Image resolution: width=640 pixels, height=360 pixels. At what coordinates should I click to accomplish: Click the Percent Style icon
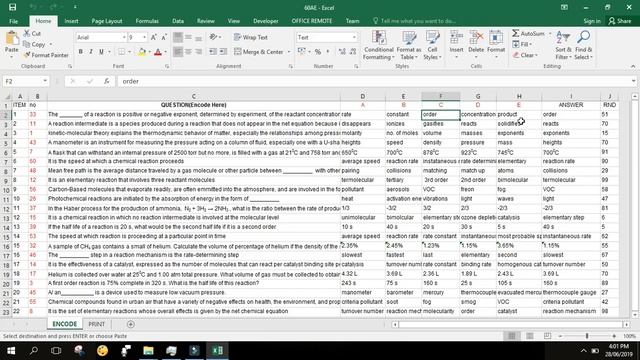click(x=318, y=52)
